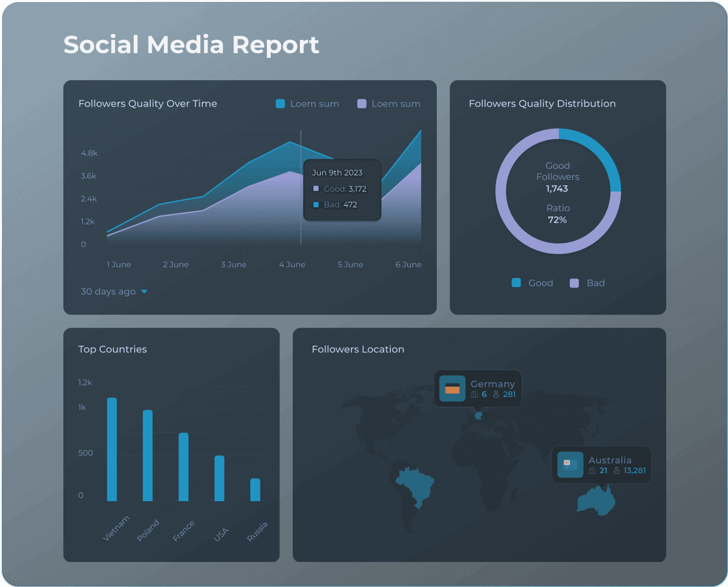The width and height of the screenshot is (728, 587).
Task: Click highlighted Australia on the map
Action: (x=596, y=501)
